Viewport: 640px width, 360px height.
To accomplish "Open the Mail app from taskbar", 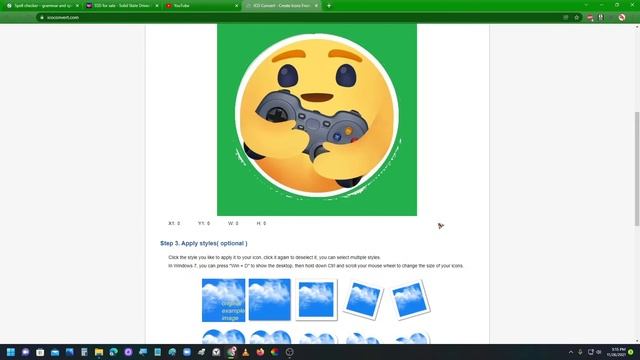I will pos(55,352).
